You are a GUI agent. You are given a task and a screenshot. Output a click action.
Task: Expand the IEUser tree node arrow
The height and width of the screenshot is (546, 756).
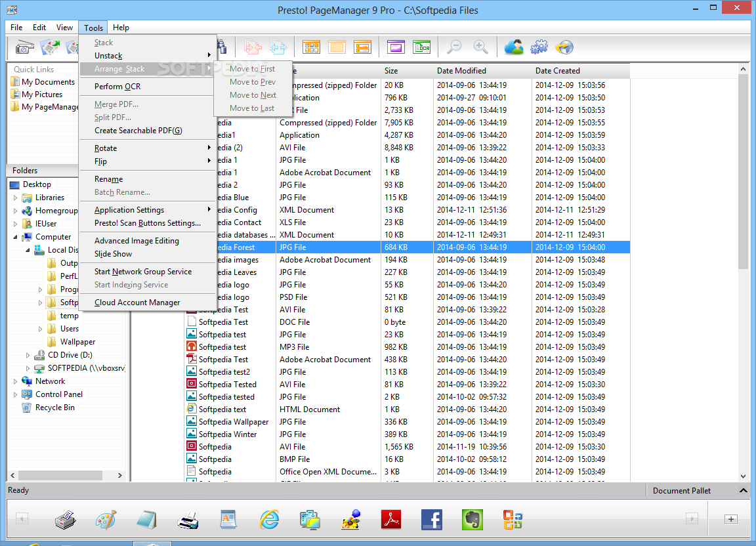[15, 224]
